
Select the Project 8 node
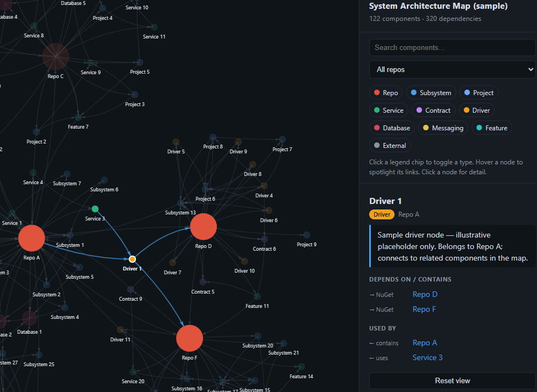click(213, 137)
